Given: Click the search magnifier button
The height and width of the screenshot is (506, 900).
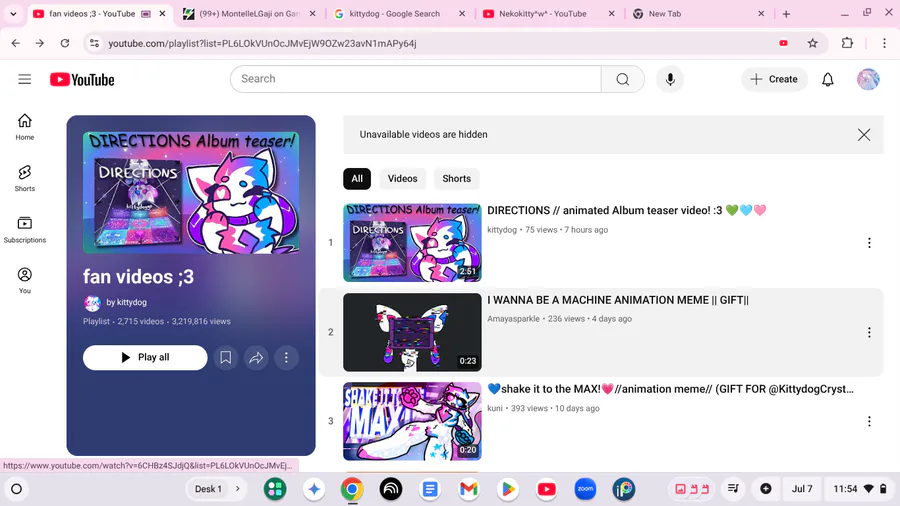Looking at the screenshot, I should tap(623, 79).
